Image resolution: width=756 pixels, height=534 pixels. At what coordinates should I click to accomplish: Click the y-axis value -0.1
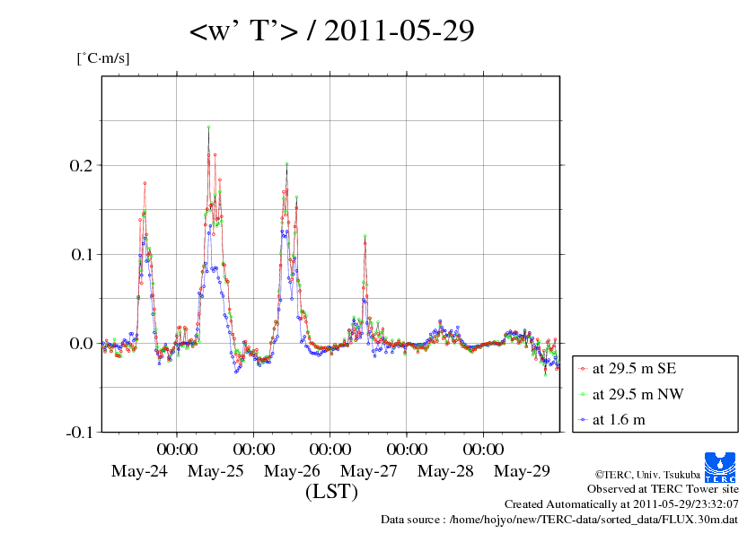[x=79, y=432]
